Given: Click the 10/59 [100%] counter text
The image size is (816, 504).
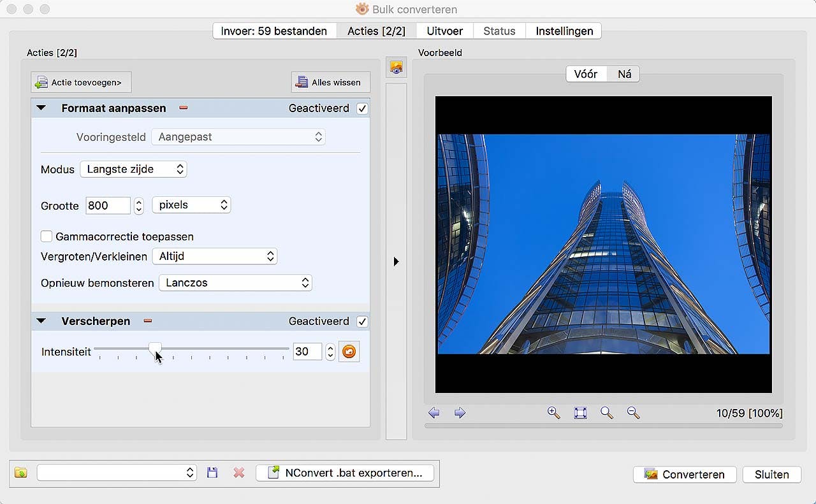Looking at the screenshot, I should (x=750, y=414).
